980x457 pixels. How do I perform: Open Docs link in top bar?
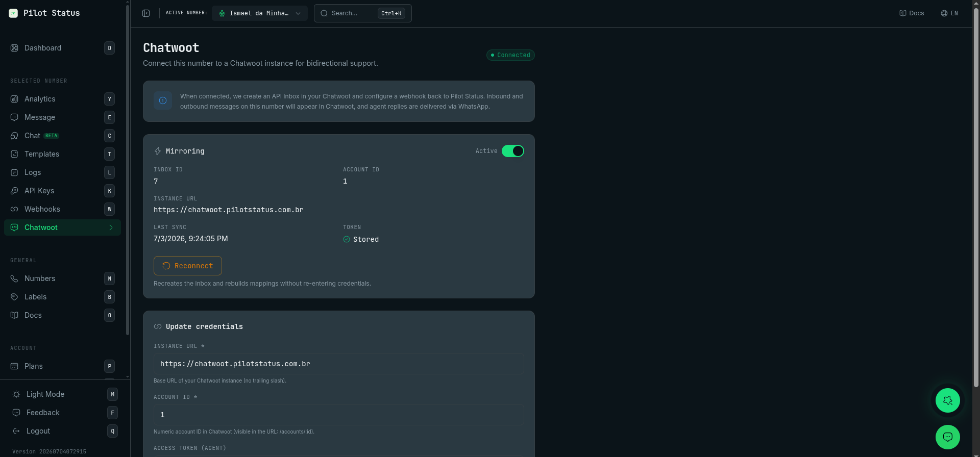pos(912,13)
